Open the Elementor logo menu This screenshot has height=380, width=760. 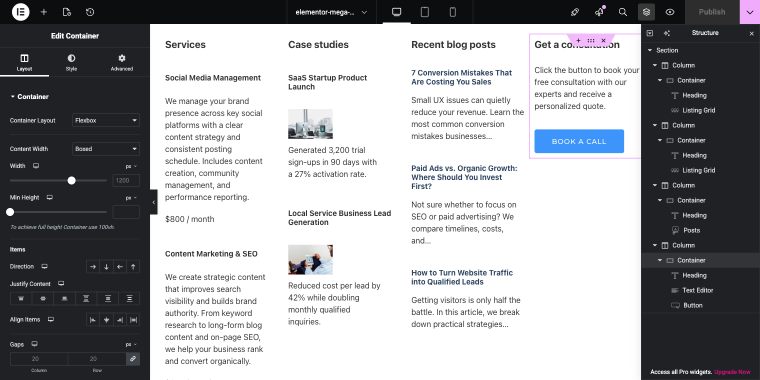click(x=21, y=12)
